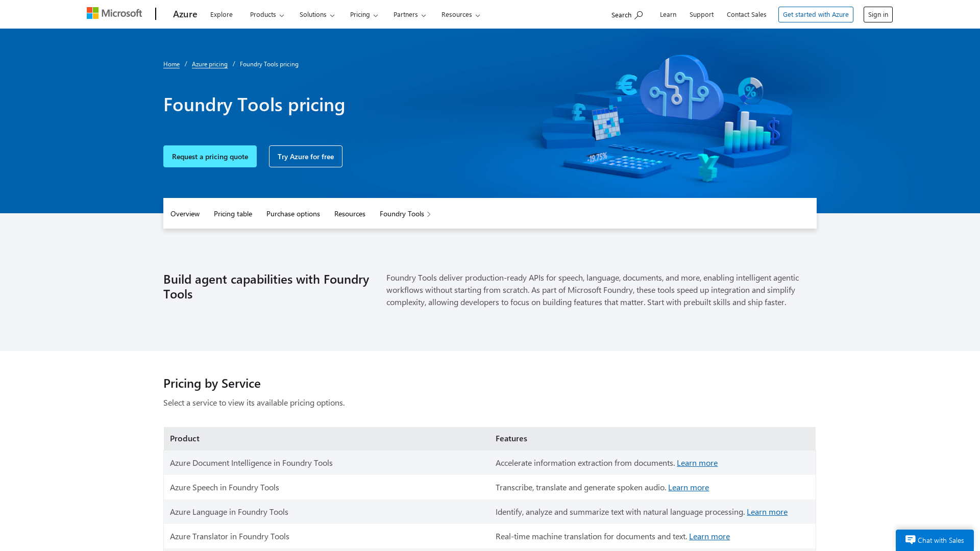Open the Chat with Sales widget
Screen dimensions: 980x551
point(935,540)
